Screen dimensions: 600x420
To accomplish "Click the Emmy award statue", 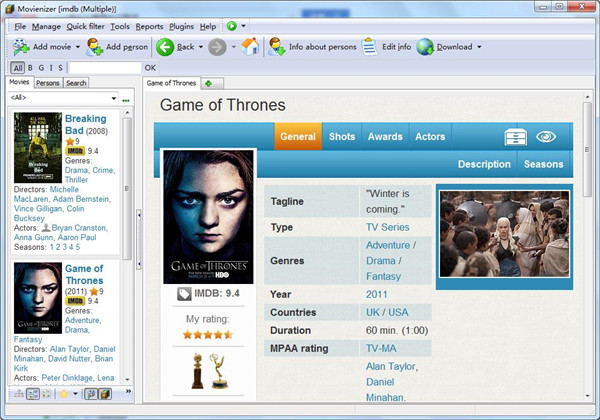I will [x=218, y=371].
